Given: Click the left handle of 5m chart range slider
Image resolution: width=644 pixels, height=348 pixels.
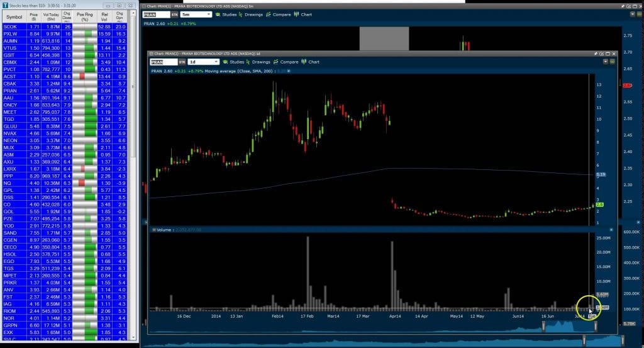Looking at the screenshot, I should tap(584, 340).
